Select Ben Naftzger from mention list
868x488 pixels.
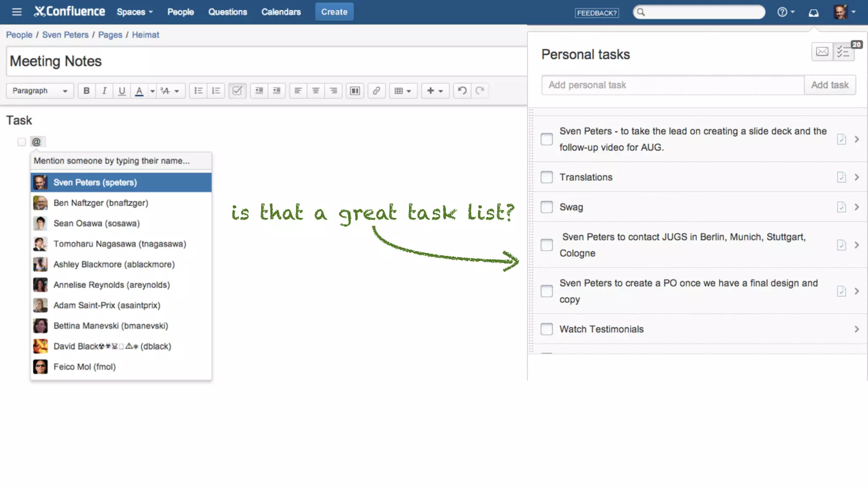(x=121, y=203)
